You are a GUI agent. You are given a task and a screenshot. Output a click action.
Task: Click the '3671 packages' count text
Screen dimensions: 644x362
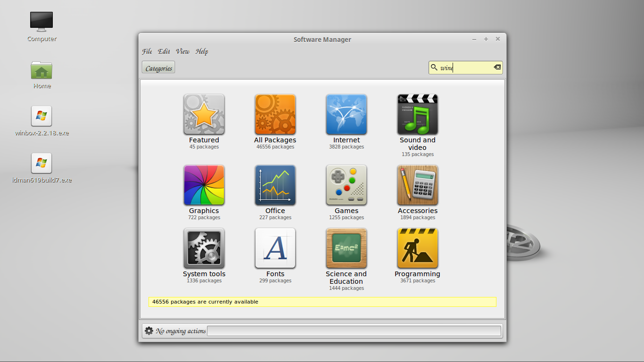coord(418,281)
